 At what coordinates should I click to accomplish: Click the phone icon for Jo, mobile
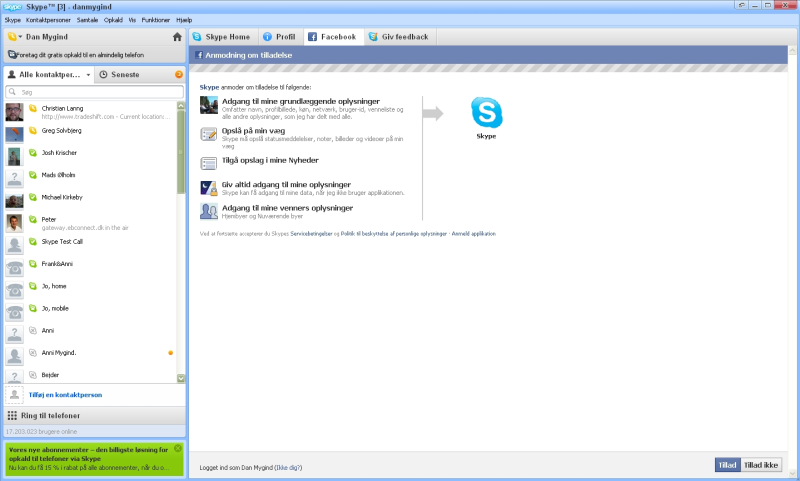[14, 312]
